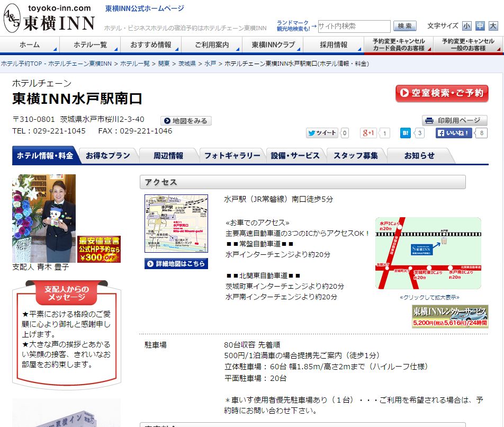This screenshot has width=504, height=427.
Task: Open 予約変更・キャンセル 一般のお客様
Action: 468,45
